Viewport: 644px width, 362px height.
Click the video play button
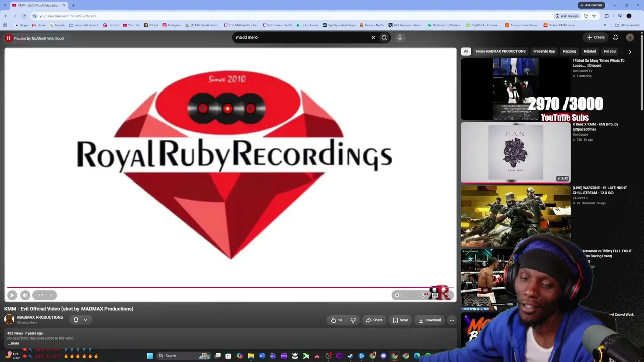tap(12, 295)
